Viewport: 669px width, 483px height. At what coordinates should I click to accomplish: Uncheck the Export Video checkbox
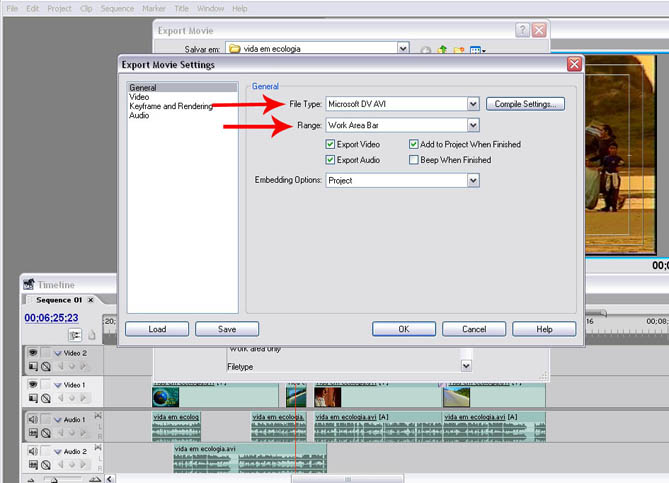(x=331, y=145)
